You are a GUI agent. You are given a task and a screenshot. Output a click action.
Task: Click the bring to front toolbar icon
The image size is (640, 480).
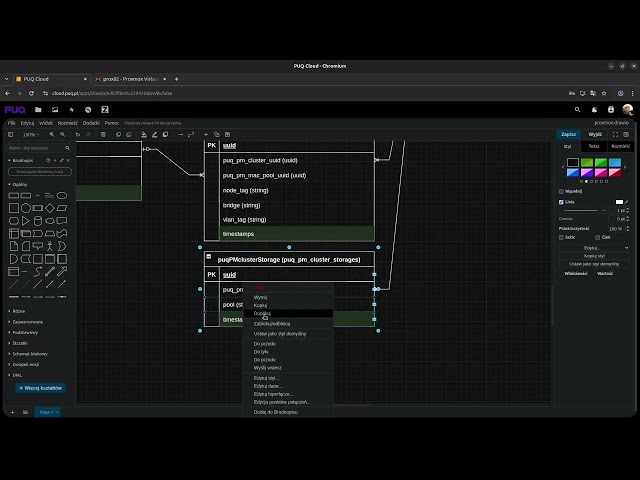tap(118, 134)
